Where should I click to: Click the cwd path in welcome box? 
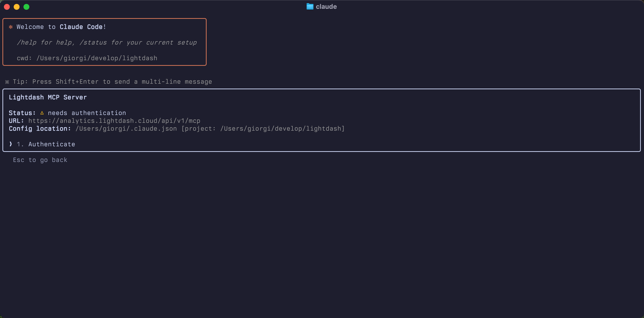[97, 58]
